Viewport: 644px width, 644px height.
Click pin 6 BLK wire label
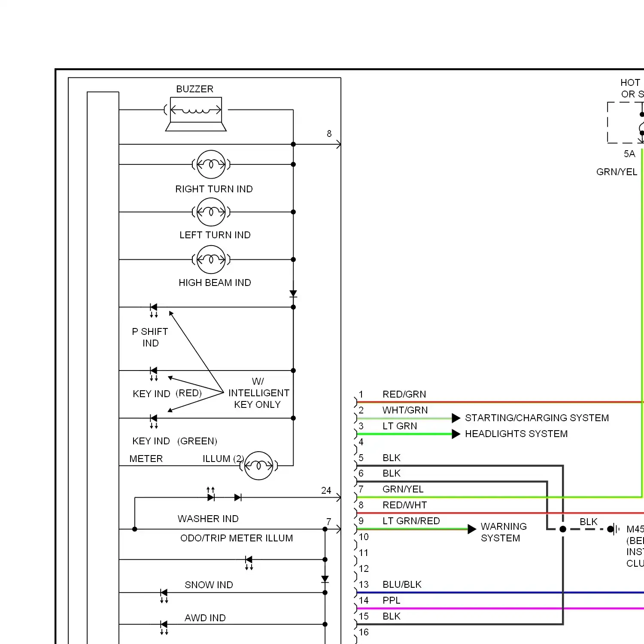tap(391, 473)
